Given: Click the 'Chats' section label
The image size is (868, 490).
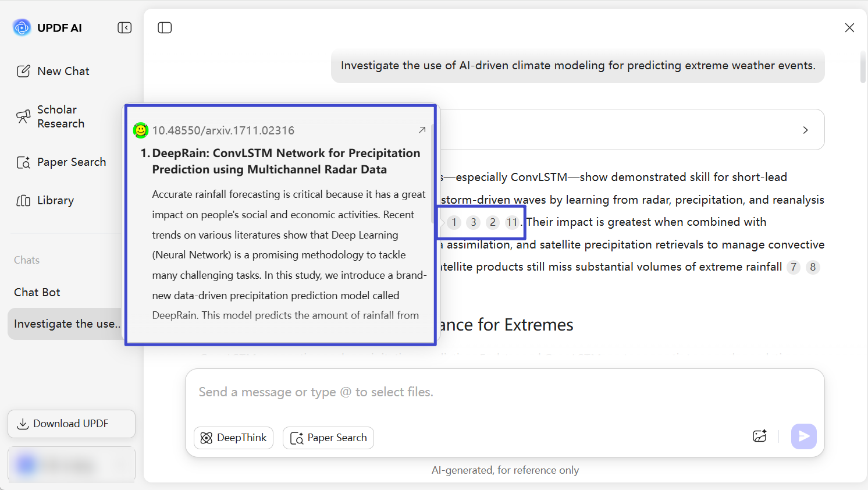Looking at the screenshot, I should point(27,260).
